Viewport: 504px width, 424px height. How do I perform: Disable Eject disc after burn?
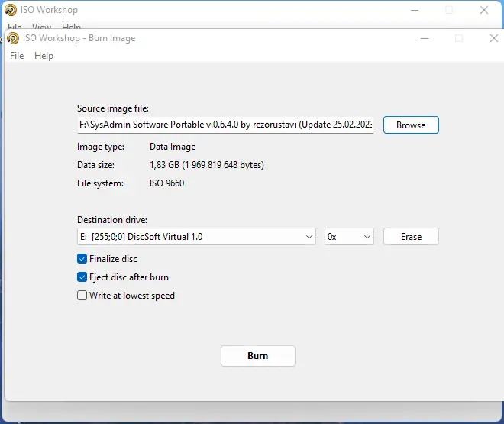[82, 277]
